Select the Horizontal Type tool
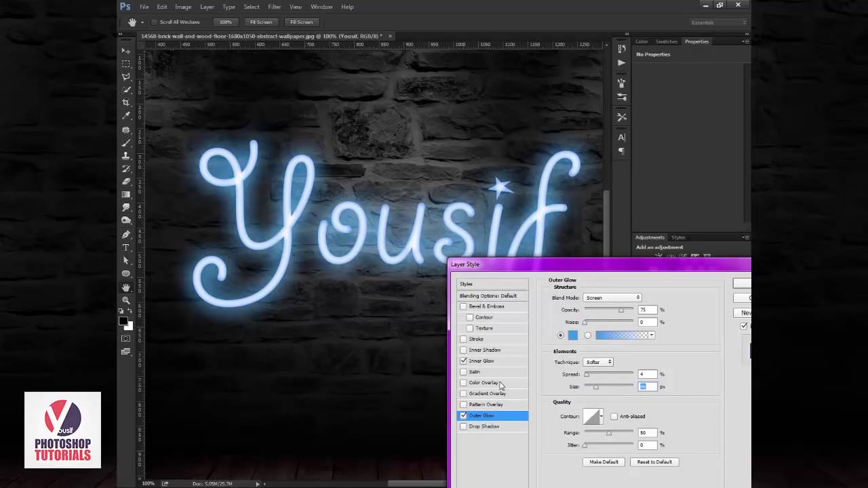The image size is (868, 488). coord(126,247)
